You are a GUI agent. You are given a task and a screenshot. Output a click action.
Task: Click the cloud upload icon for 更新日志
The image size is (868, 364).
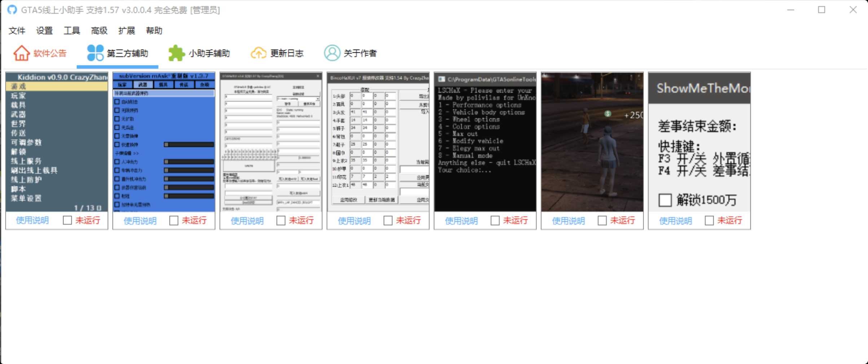click(x=258, y=53)
